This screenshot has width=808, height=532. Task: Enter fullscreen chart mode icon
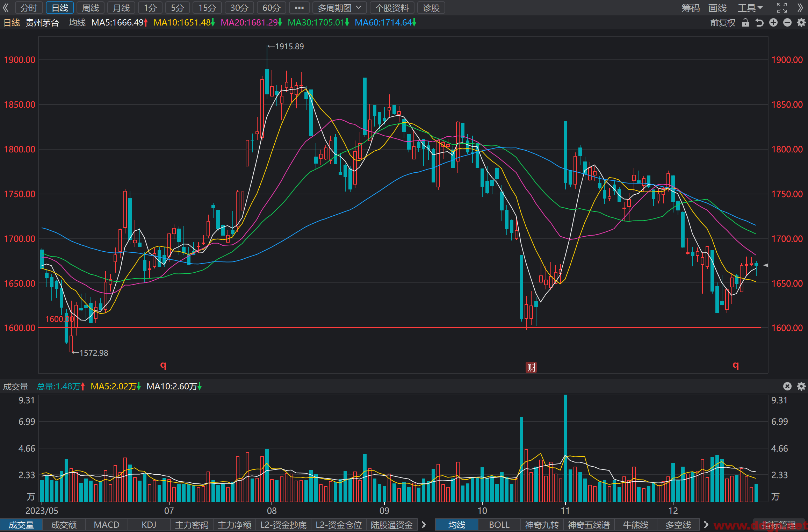[782, 8]
